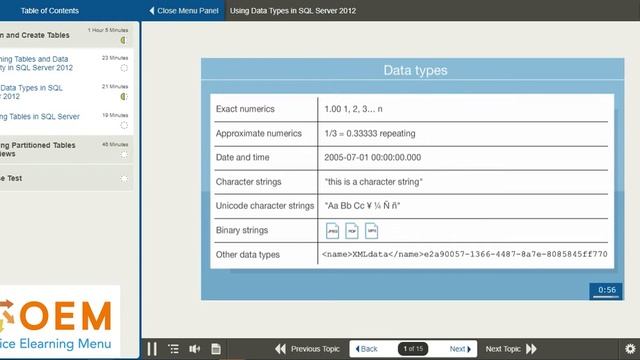Image resolution: width=640 pixels, height=360 pixels.
Task: Click the '1.00 1, 2, 3... n' value
Action: click(x=353, y=109)
